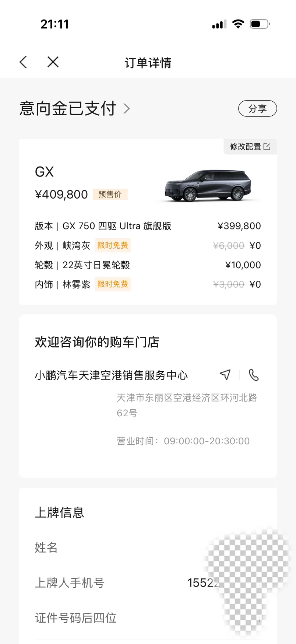Viewport: 296px width, 644px height.
Task: Tap the Share (分享) button
Action: [257, 109]
